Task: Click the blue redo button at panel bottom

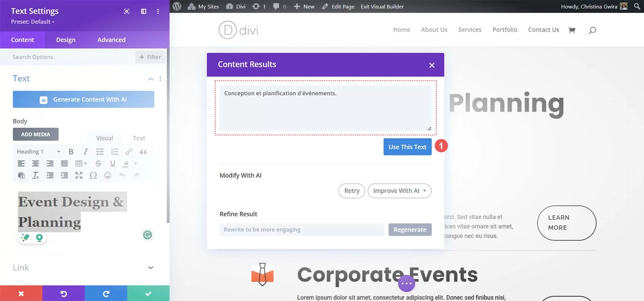Action: (106, 293)
